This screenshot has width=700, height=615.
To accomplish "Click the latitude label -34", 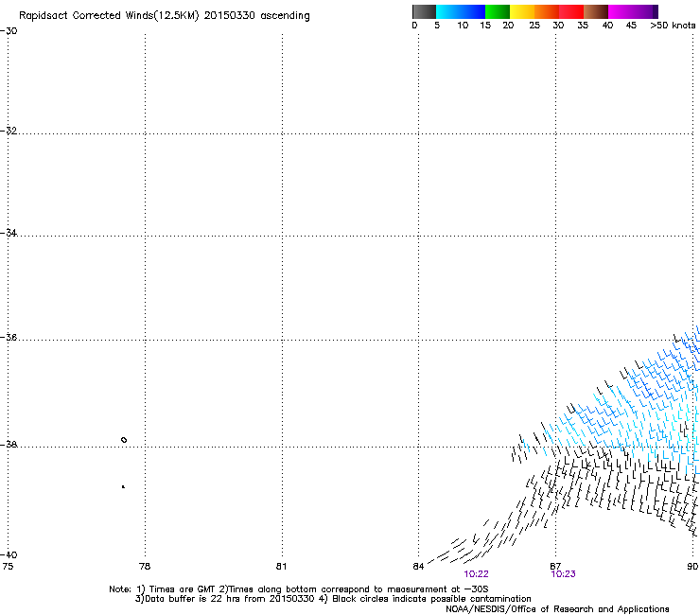I will coord(9,233).
